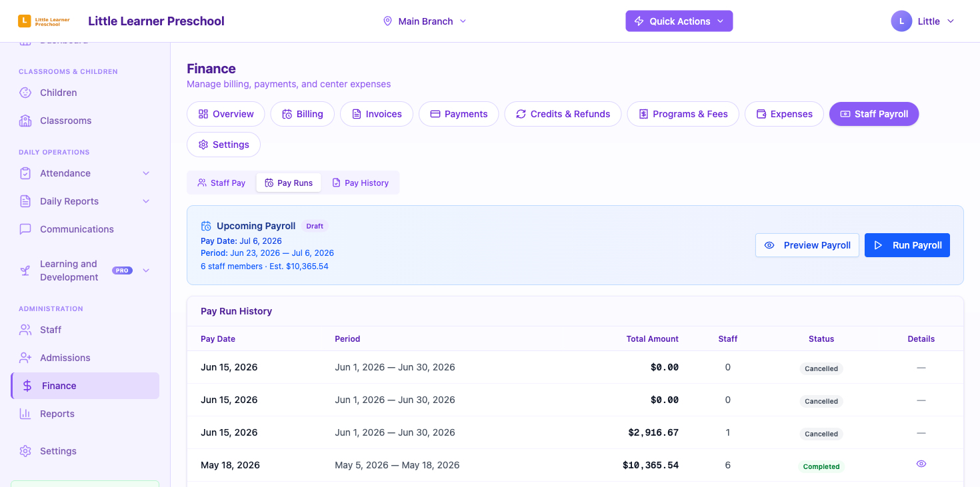This screenshot has width=980, height=487.
Task: Click the Finance dollar sign icon
Action: [x=27, y=386]
